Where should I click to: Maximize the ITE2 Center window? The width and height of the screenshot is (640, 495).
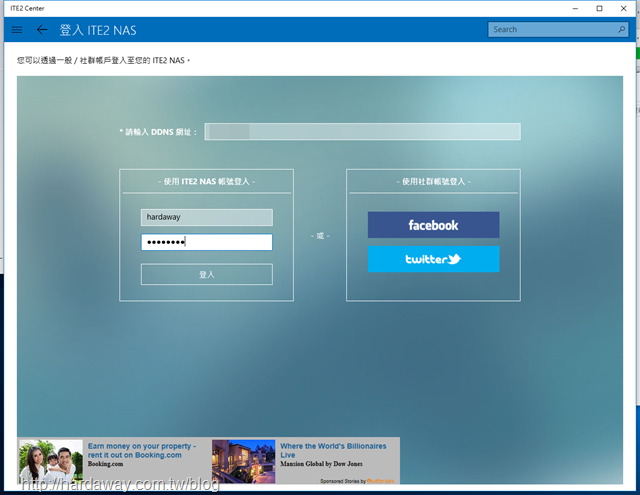[599, 8]
